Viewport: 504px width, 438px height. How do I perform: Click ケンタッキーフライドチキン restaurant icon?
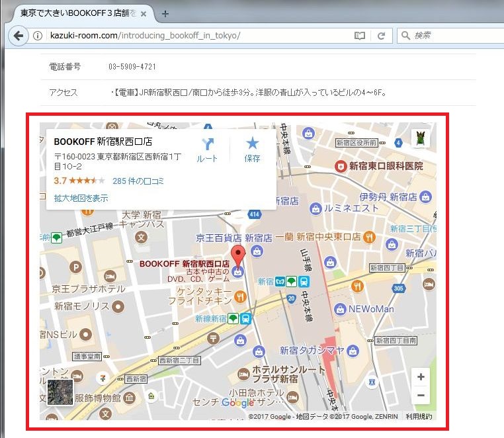[240, 296]
